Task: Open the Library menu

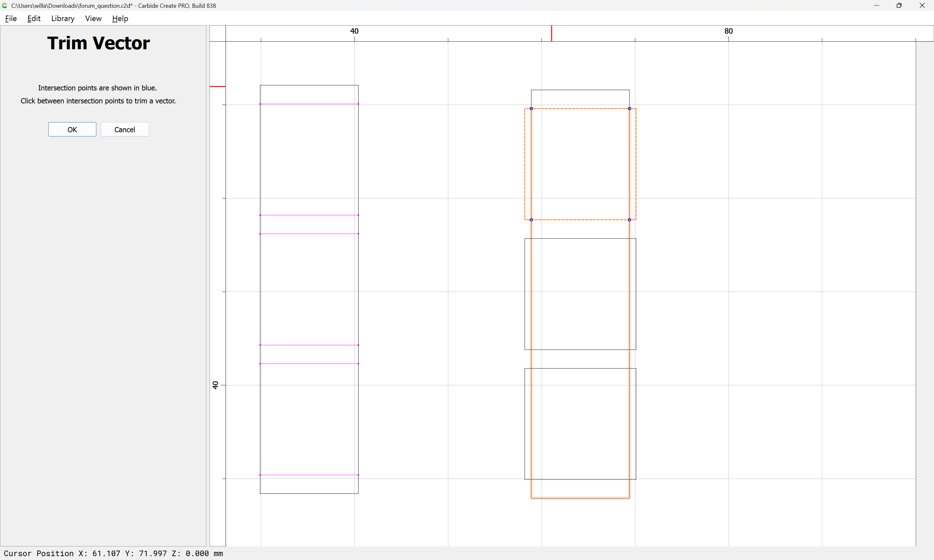Action: 63,18
